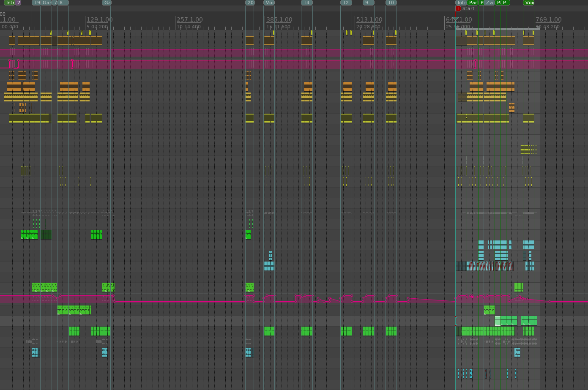Click the purple marker labeled 2
The height and width of the screenshot is (390, 588).
(18, 3)
